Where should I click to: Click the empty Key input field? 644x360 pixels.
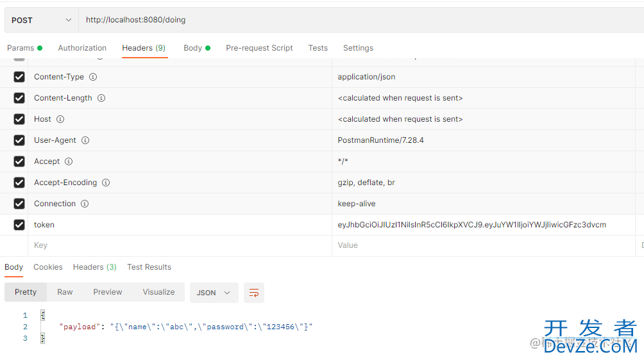[x=180, y=245]
